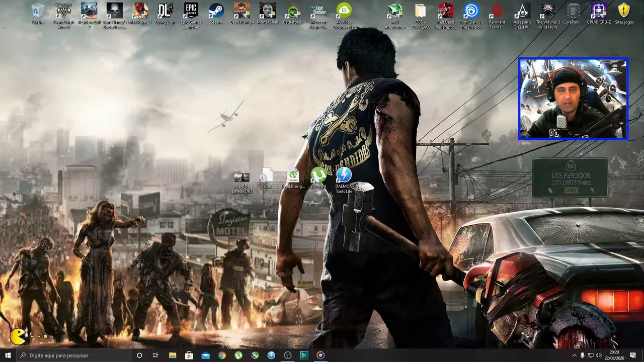Select the papel de parede DR3 image file
644x362 pixels.
pos(242,182)
